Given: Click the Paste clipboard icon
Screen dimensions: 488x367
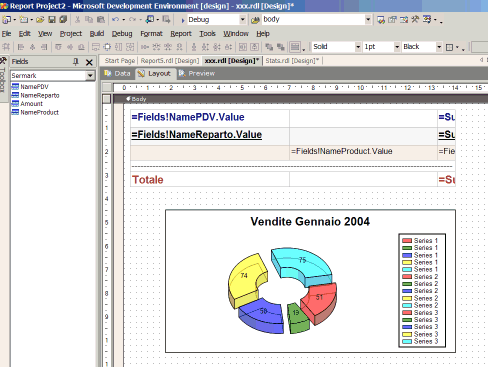Looking at the screenshot, I should pyautogui.click(x=101, y=20).
